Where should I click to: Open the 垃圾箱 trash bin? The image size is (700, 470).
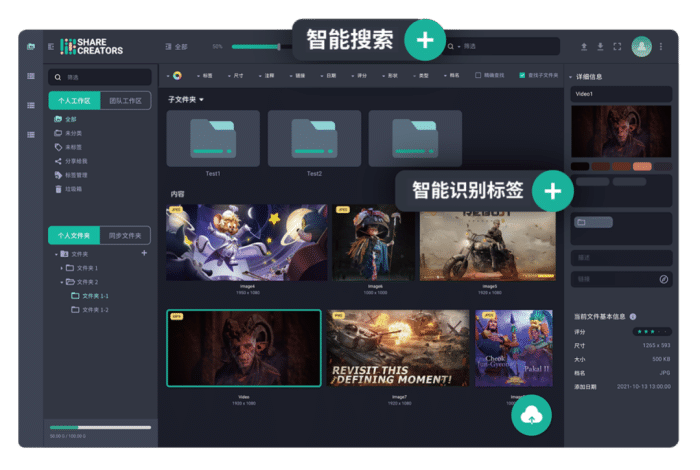(x=68, y=189)
